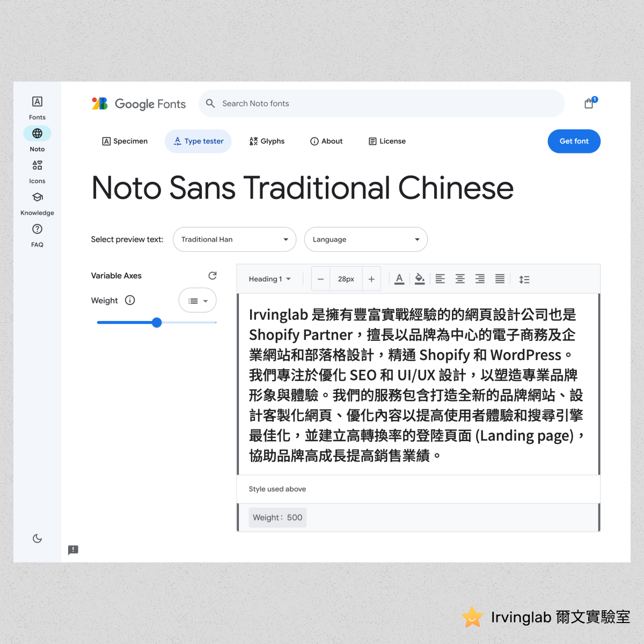Open the Knowledge section in sidebar
Image resolution: width=644 pixels, height=644 pixels.
[37, 203]
